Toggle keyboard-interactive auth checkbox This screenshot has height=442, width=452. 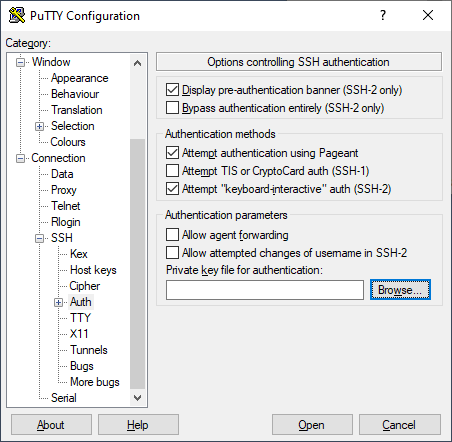[x=172, y=189]
